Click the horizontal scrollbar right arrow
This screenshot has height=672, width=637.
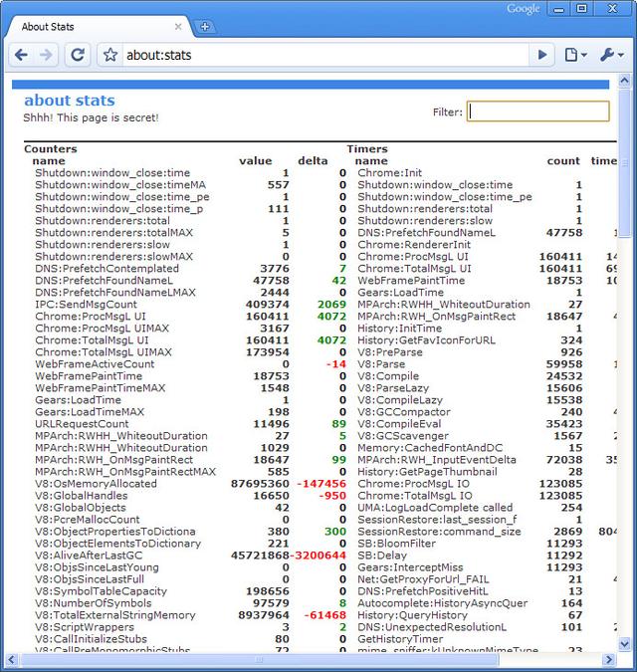coord(608,659)
